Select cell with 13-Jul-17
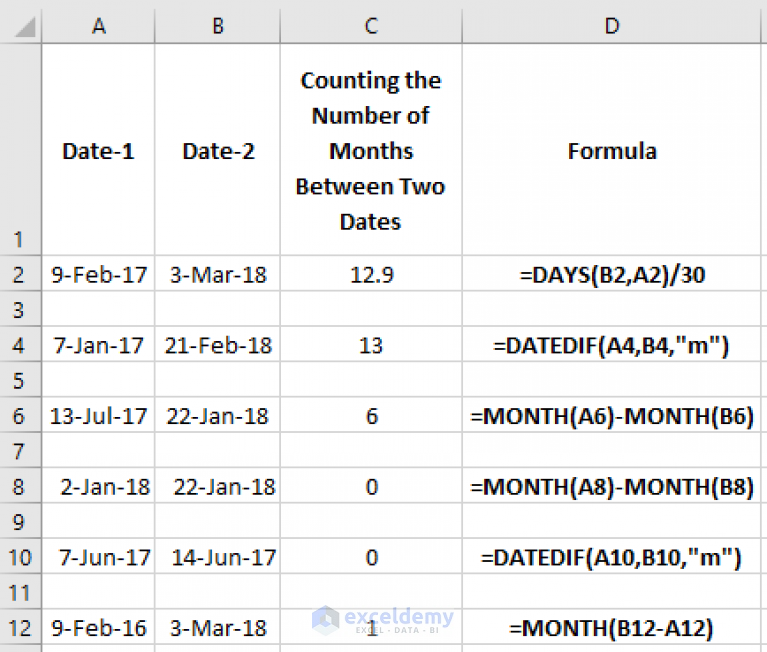Image resolution: width=767 pixels, height=652 pixels. [x=98, y=415]
